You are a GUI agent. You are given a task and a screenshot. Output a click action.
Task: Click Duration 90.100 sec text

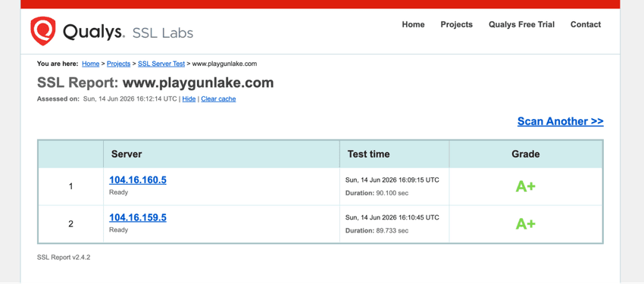pyautogui.click(x=377, y=193)
